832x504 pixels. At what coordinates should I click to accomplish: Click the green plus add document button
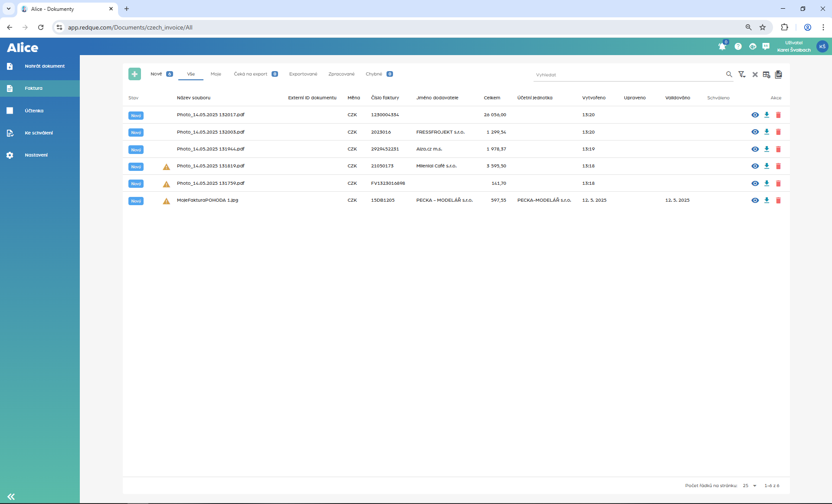tap(134, 74)
